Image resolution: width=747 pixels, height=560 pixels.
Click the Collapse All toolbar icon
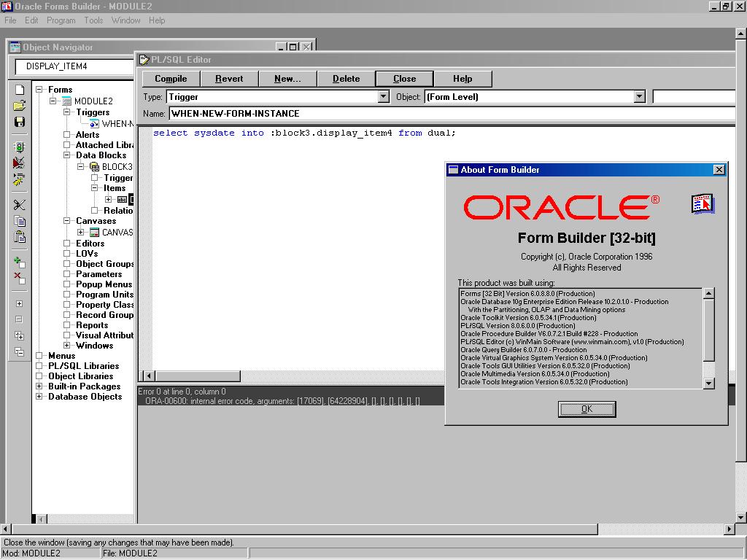[x=20, y=352]
